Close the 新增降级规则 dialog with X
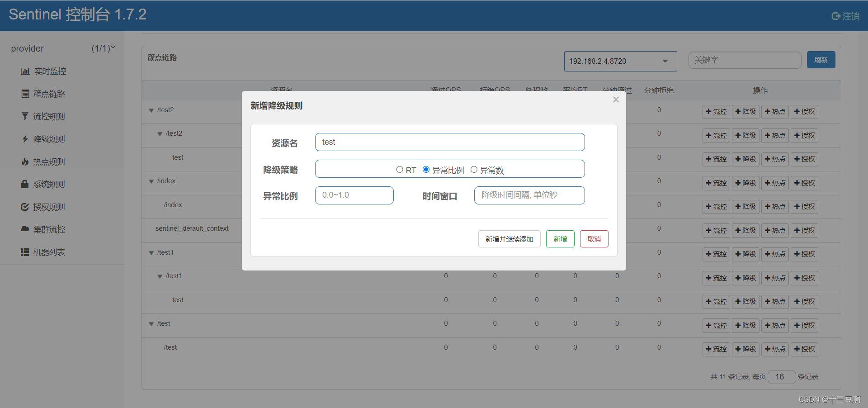The image size is (868, 408). (616, 100)
